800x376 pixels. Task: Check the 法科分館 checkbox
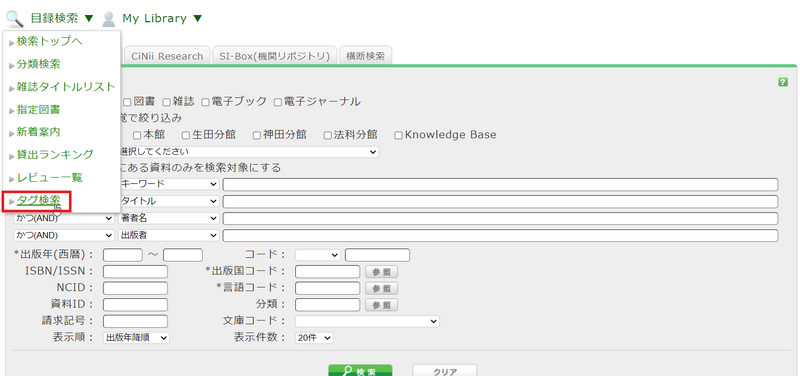pyautogui.click(x=328, y=136)
